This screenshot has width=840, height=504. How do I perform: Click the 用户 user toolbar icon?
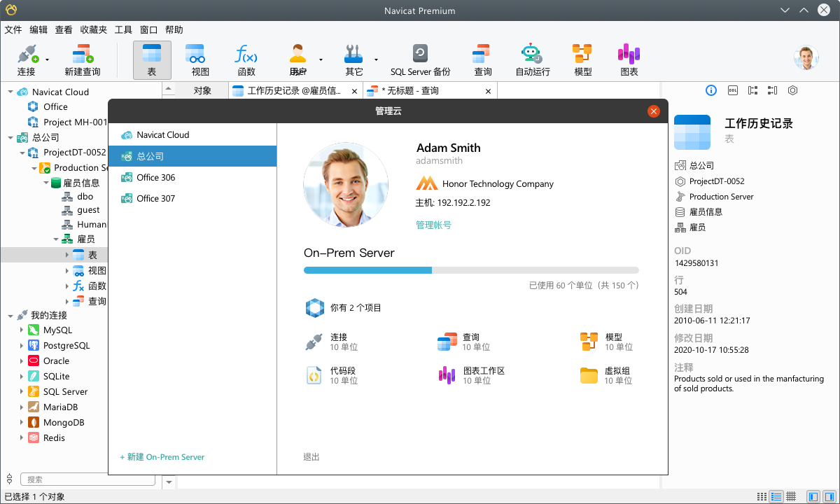(298, 55)
